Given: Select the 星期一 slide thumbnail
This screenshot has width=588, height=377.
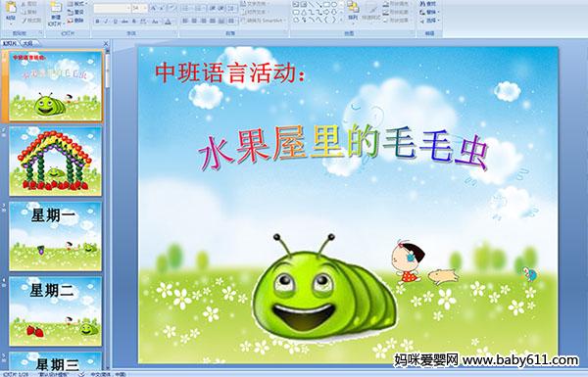Looking at the screenshot, I should 56,236.
